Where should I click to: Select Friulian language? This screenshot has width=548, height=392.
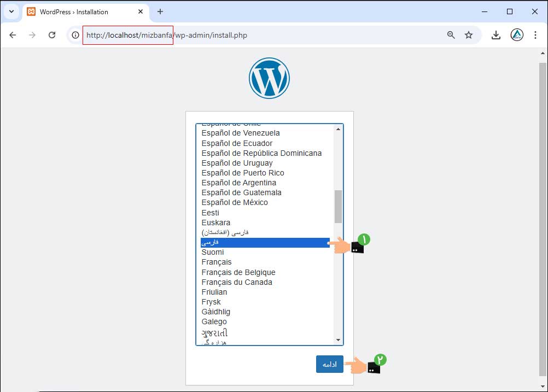tap(265, 292)
